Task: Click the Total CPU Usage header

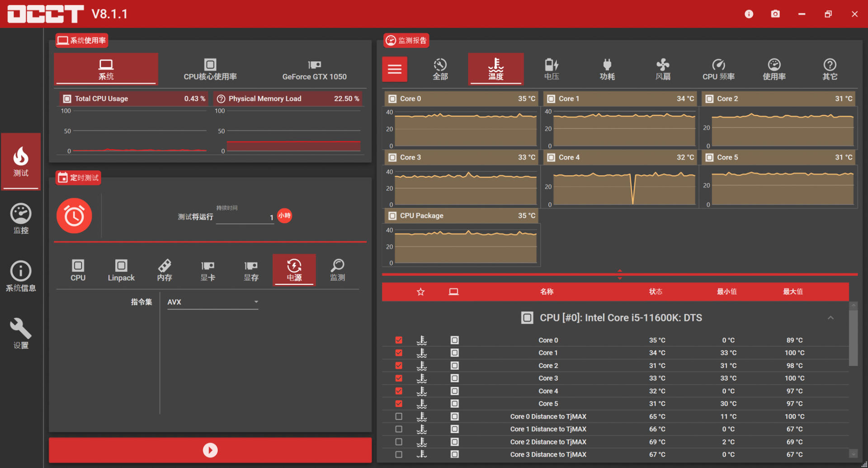Action: [x=133, y=99]
